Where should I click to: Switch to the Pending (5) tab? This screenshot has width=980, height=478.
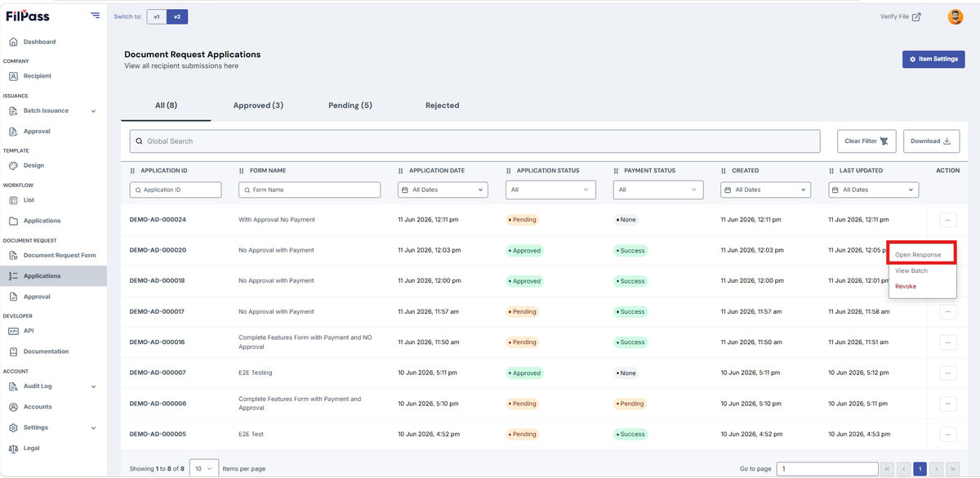point(350,105)
